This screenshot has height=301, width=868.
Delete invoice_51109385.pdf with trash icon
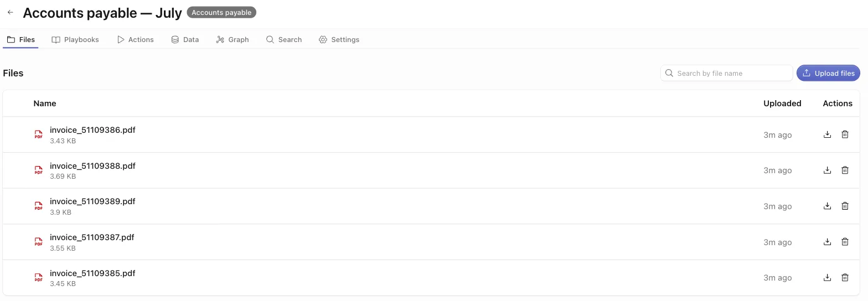point(845,278)
